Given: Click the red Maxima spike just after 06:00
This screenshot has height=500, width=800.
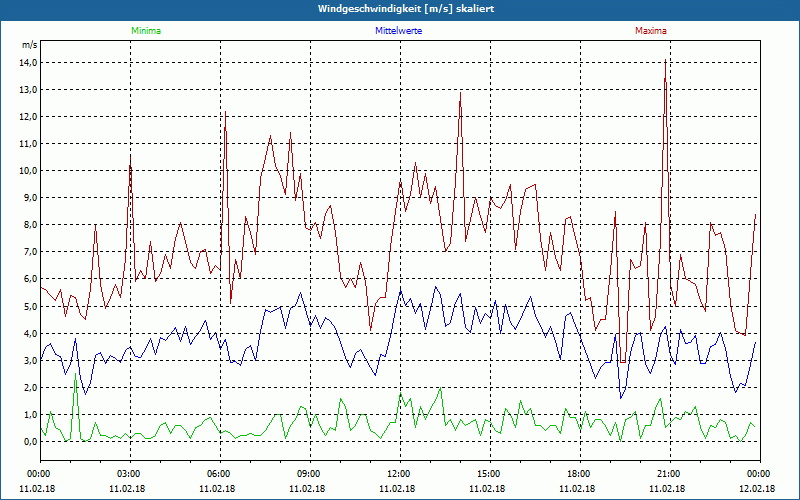Looking at the screenshot, I should coord(225,112).
